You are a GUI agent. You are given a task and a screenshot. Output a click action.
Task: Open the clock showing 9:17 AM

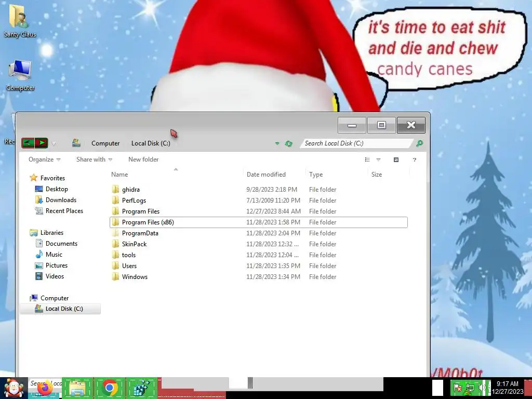(x=507, y=388)
